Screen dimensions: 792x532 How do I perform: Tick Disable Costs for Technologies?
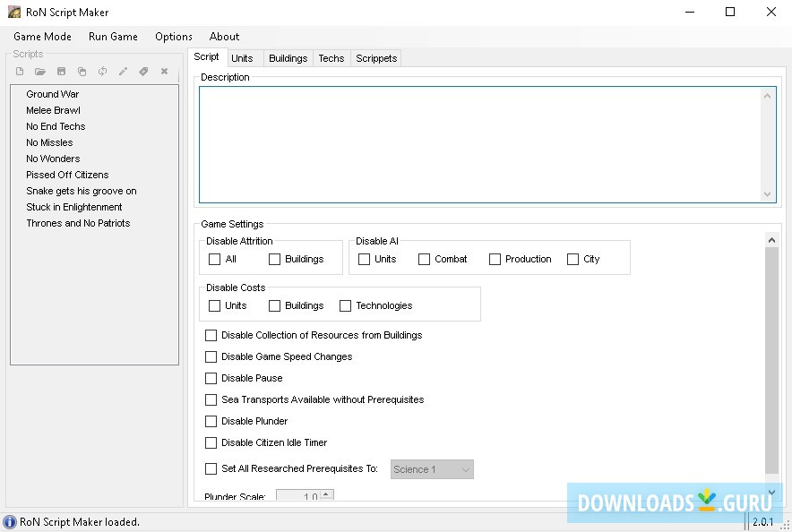point(346,305)
